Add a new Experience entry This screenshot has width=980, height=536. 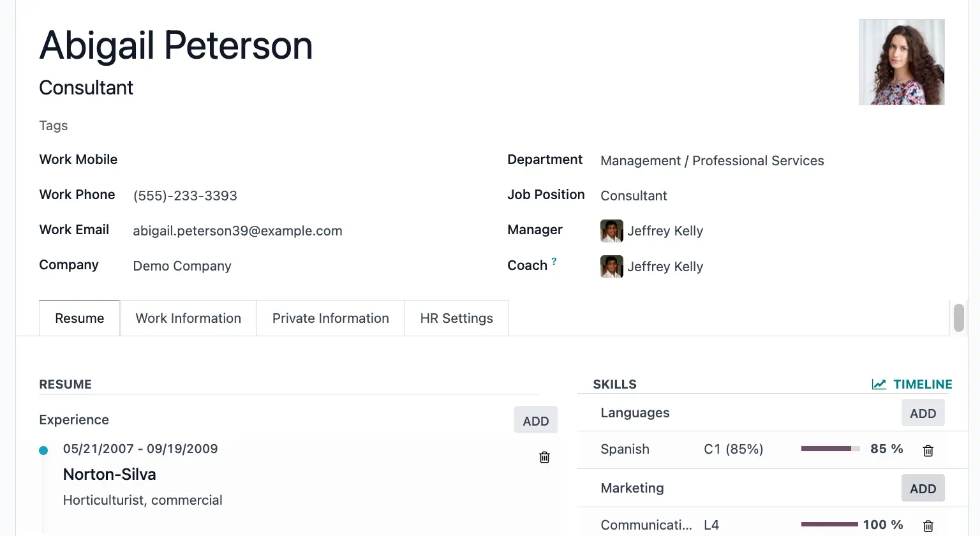coord(536,420)
